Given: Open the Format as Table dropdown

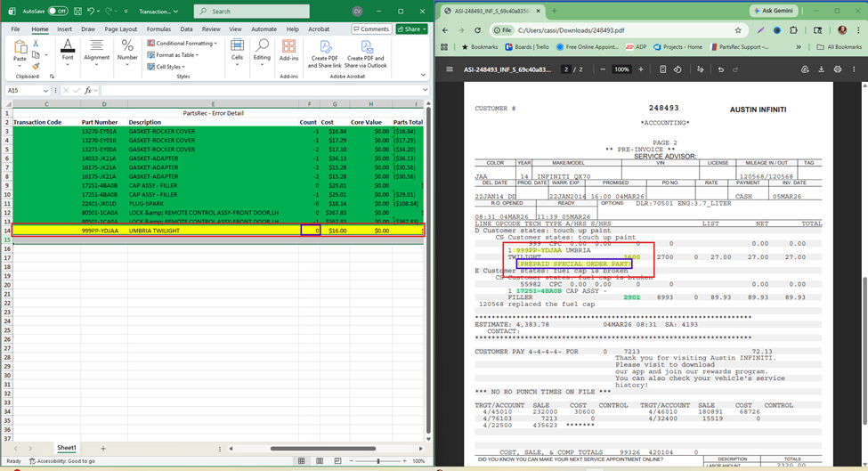Looking at the screenshot, I should click(x=173, y=55).
